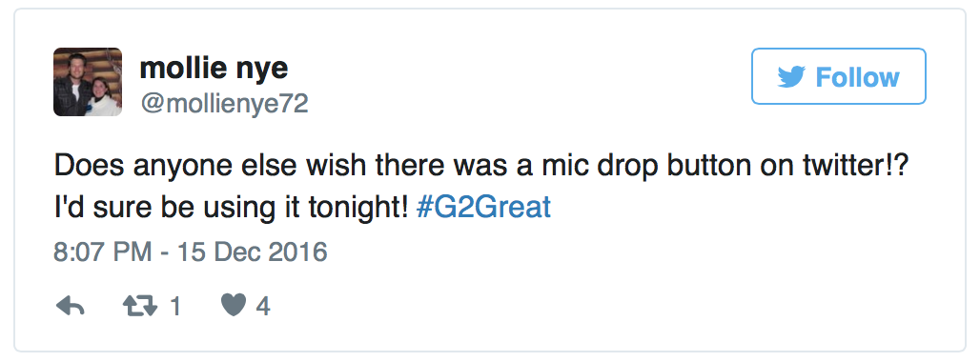Click the reply arrow icon

[70, 306]
